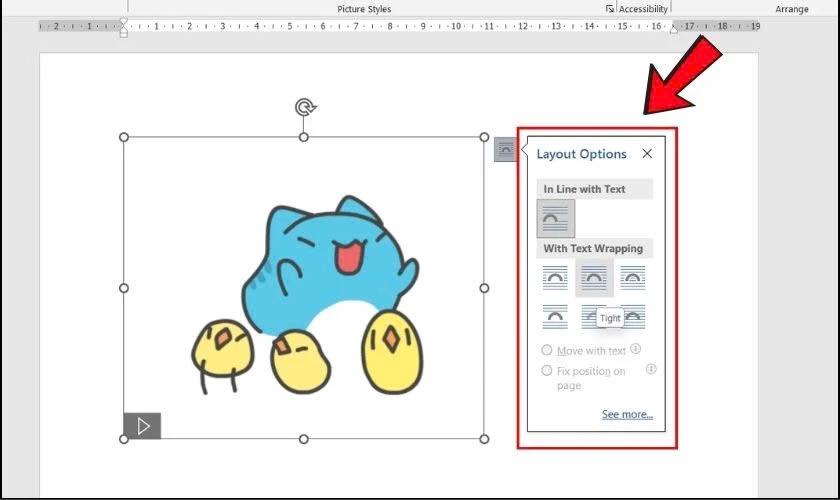This screenshot has height=500, width=840.
Task: Click the Arrange group label
Action: [x=792, y=9]
